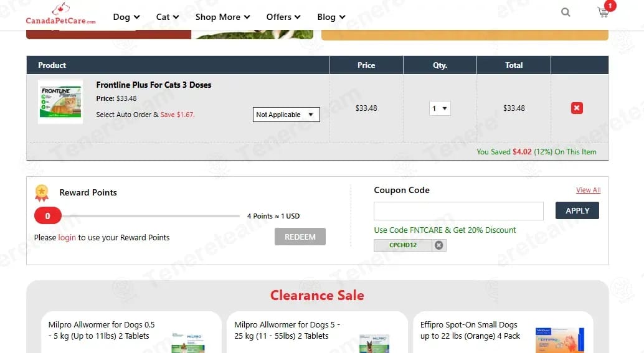Click the Effipro product box image

tap(560, 340)
